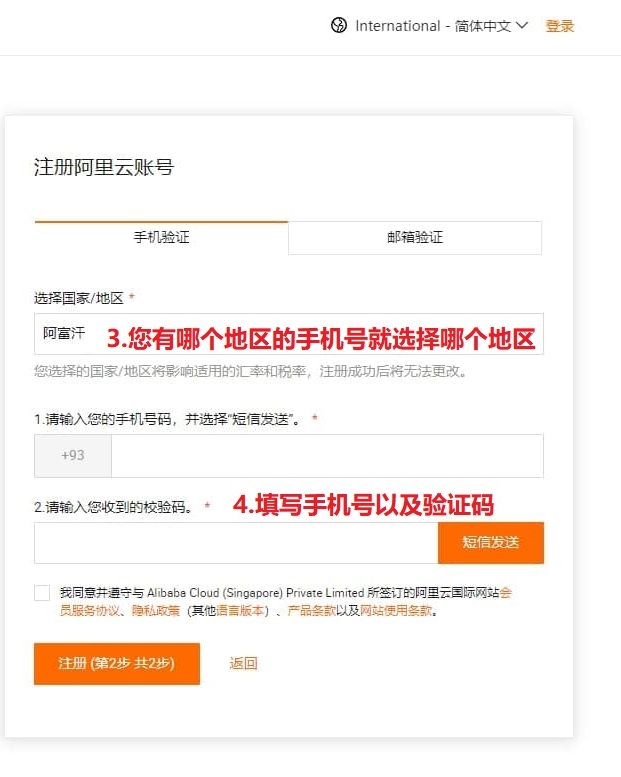621x777 pixels.
Task: Open the 网站使用条款 link
Action: tap(395, 610)
